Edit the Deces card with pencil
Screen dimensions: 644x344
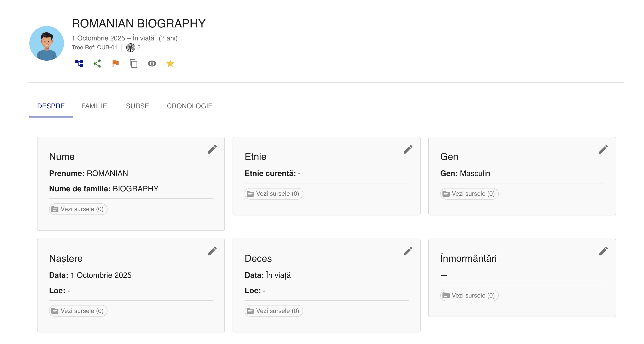click(408, 251)
